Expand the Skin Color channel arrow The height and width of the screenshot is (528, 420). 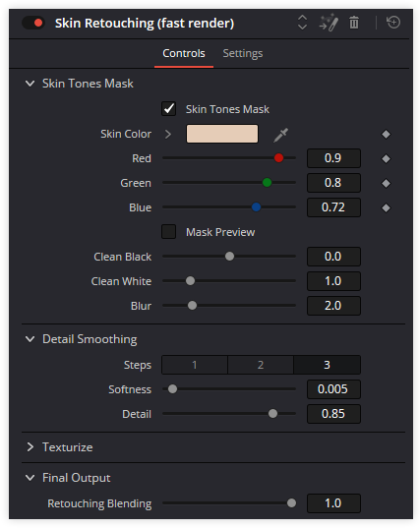pos(168,134)
